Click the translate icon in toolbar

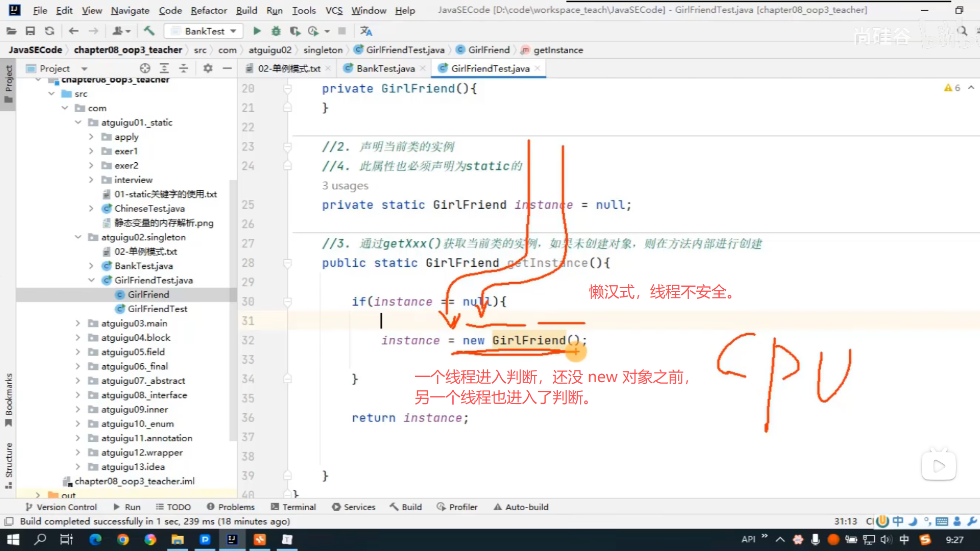(x=366, y=31)
